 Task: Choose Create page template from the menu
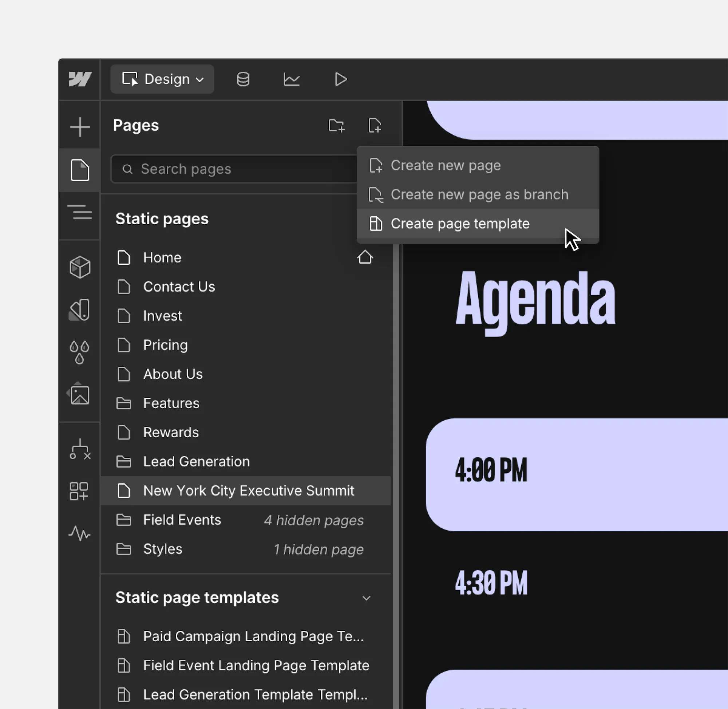460,224
